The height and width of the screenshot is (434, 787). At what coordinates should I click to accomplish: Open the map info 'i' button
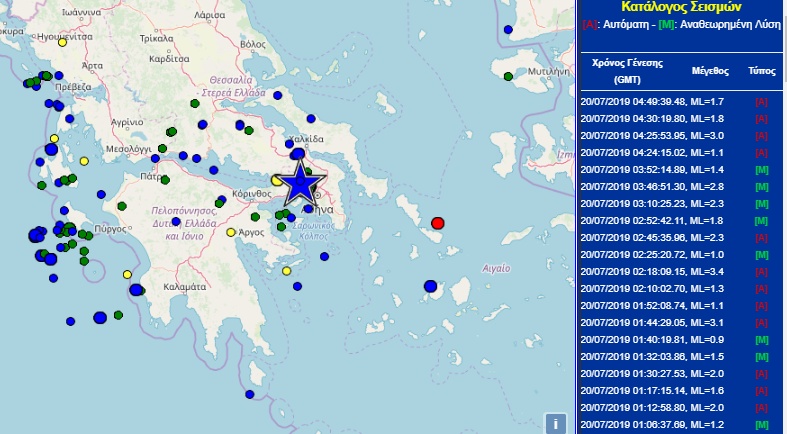click(554, 422)
